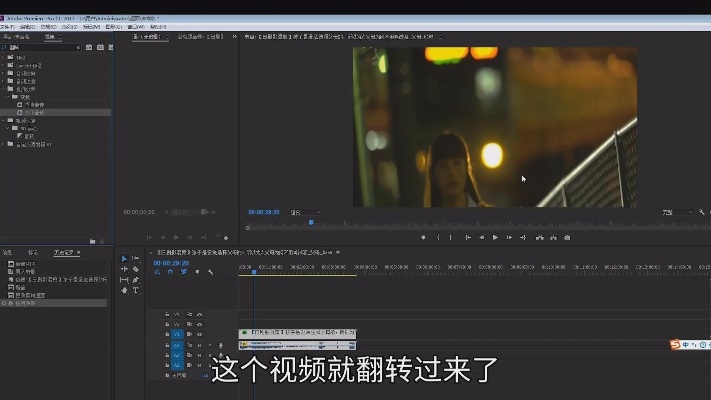Select the Track Select Forward tool
The width and height of the screenshot is (711, 400).
[135, 258]
